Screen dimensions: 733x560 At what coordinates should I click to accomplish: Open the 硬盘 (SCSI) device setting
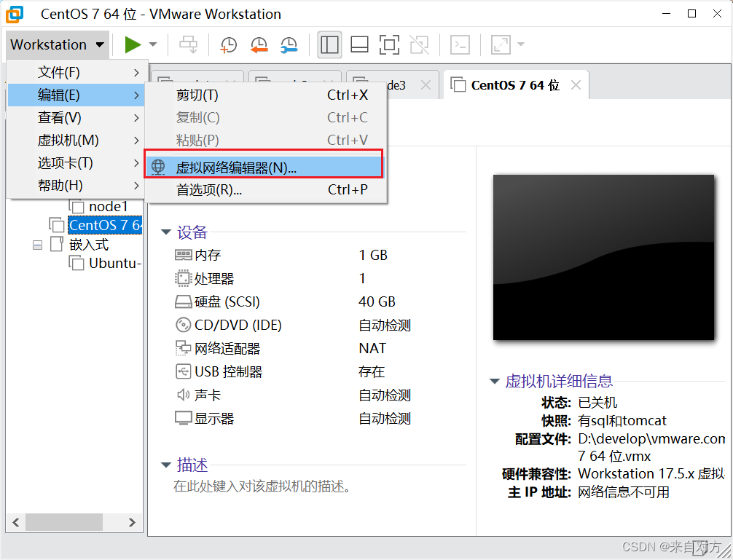[x=227, y=301]
